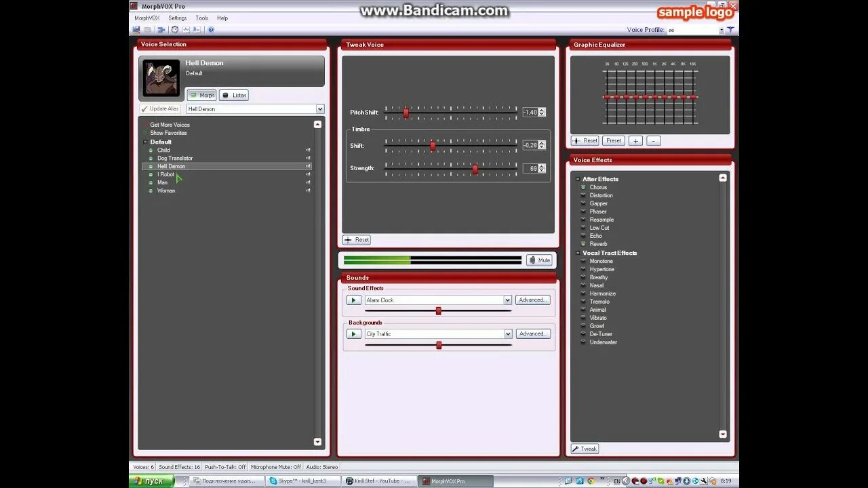Click the backgrounds volume slider
The image size is (868, 488).
tap(439, 345)
